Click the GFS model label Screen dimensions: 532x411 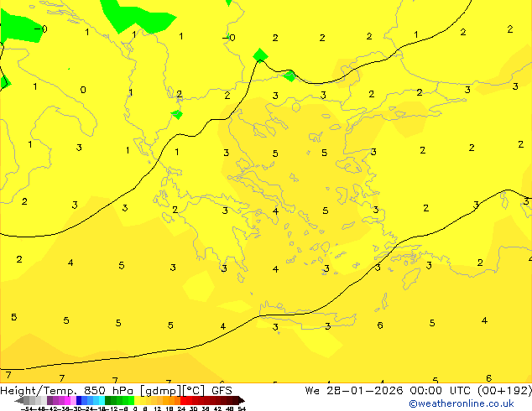point(222,391)
